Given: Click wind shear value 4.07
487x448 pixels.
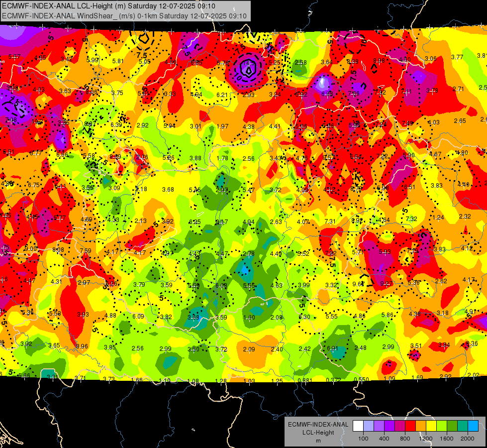Looking at the screenshot, I should click(303, 222).
